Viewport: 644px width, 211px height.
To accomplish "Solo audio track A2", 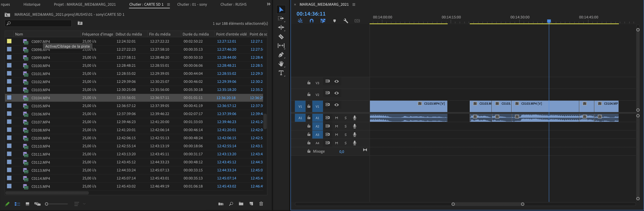I will [345, 126].
